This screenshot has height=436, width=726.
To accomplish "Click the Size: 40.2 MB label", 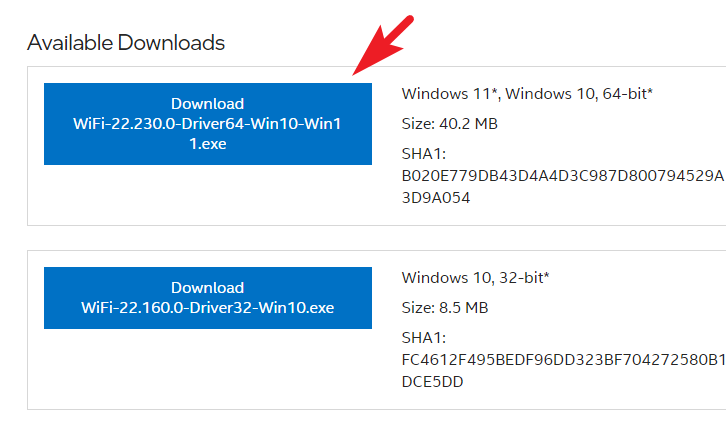I will pos(450,124).
